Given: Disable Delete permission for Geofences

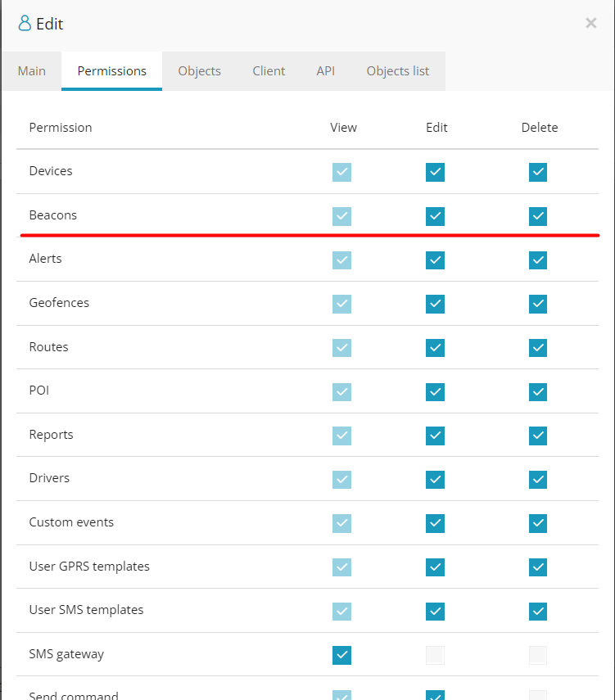Looking at the screenshot, I should [538, 304].
